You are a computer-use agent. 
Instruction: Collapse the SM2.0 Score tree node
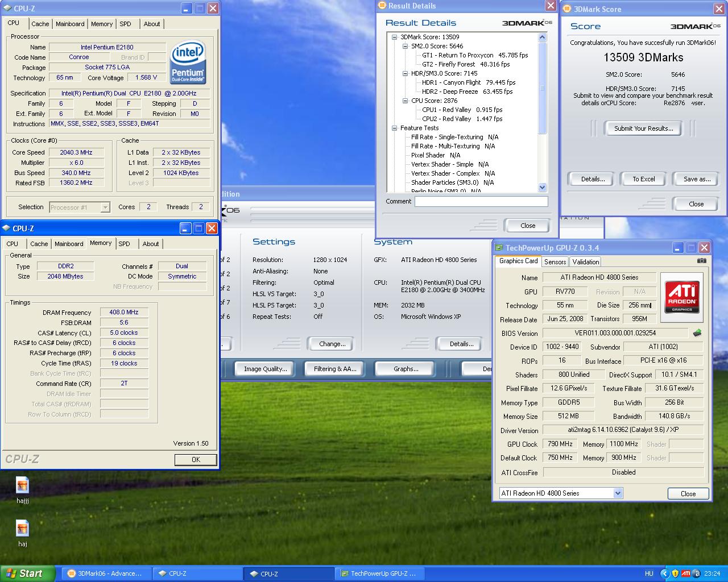click(405, 46)
